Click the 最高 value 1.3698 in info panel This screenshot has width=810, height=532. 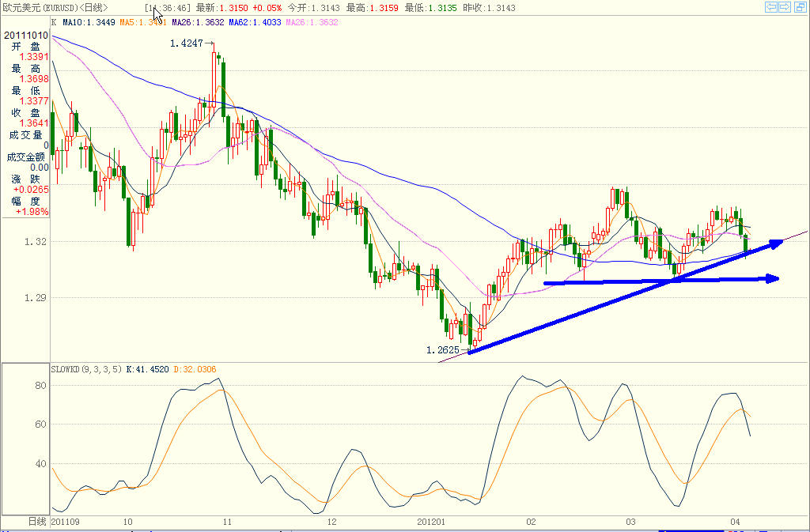[34, 79]
